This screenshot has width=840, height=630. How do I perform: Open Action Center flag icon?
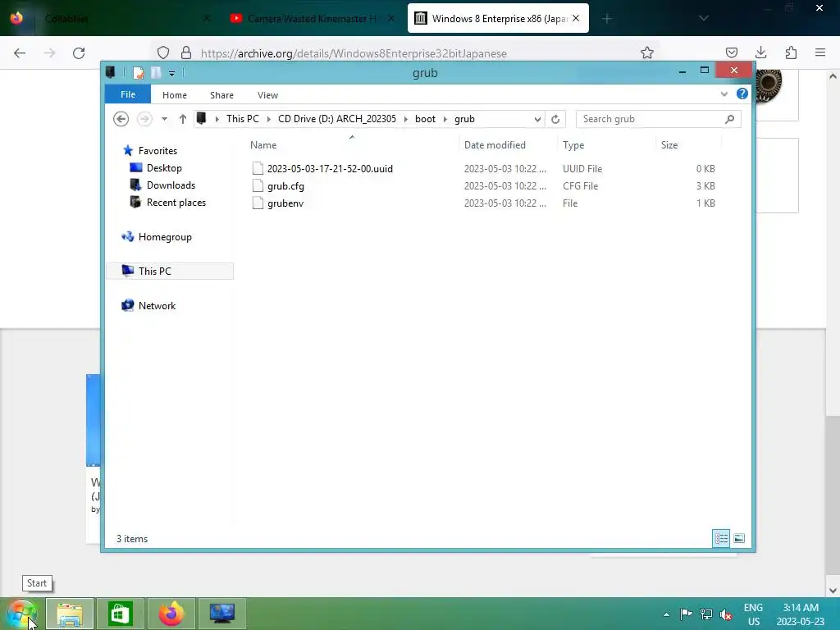[x=686, y=614]
